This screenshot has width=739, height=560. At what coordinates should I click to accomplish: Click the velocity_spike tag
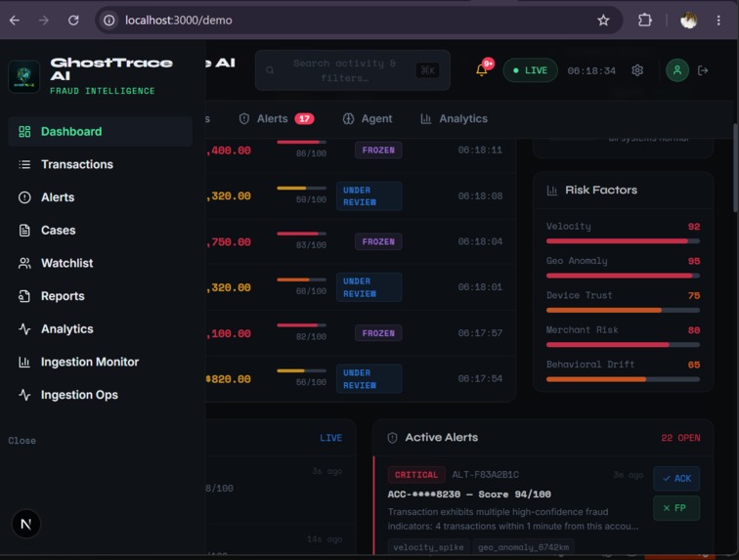click(428, 546)
